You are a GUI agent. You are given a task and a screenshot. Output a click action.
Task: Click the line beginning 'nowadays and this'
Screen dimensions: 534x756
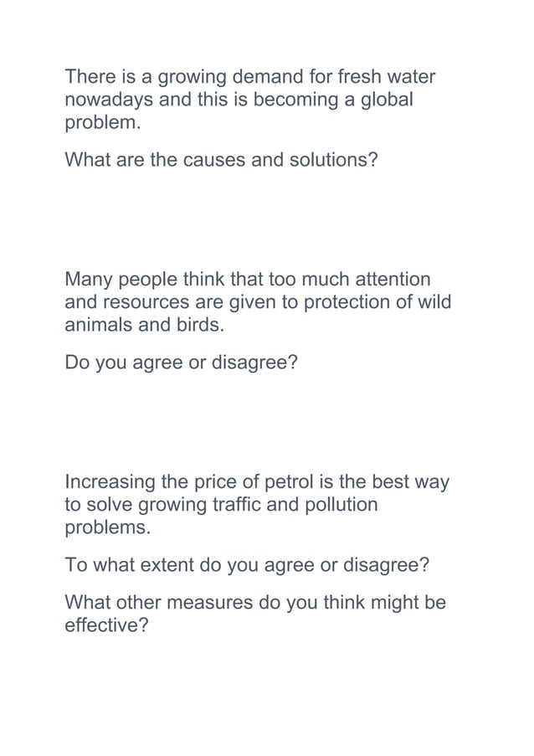pos(239,100)
